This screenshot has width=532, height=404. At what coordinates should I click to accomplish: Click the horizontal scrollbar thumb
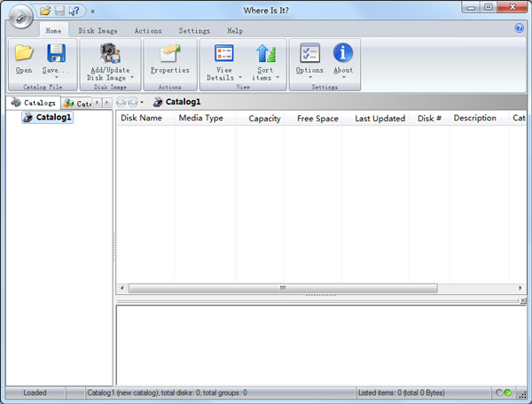283,288
